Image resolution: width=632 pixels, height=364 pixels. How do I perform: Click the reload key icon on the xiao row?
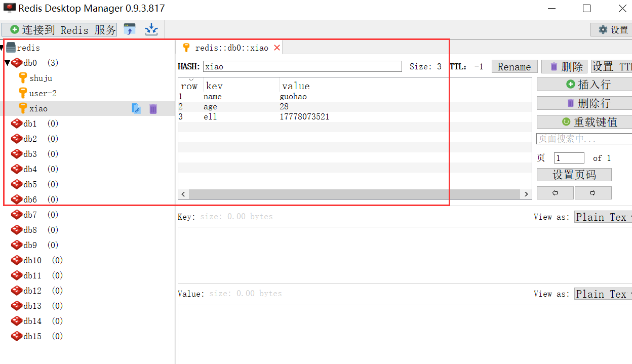tap(136, 108)
